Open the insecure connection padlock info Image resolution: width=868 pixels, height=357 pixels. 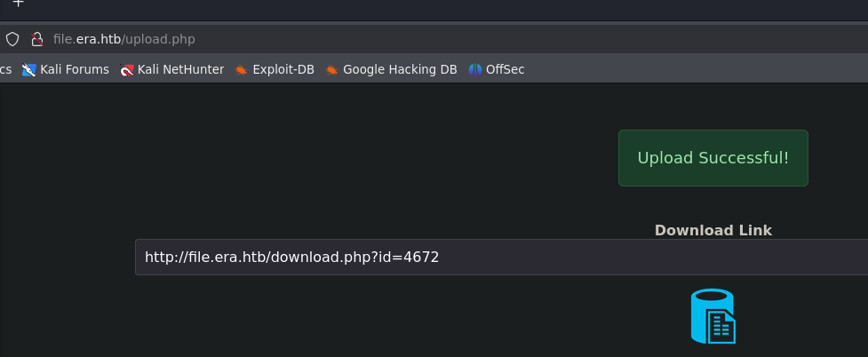pyautogui.click(x=37, y=39)
